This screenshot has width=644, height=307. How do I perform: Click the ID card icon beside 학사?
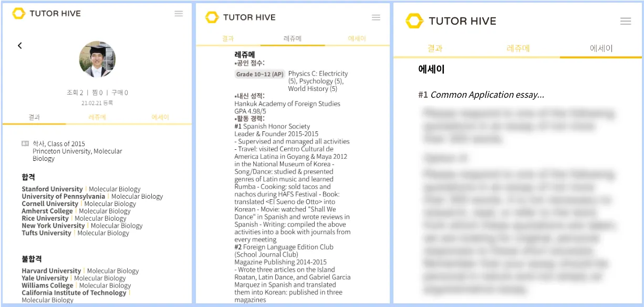tap(25, 144)
